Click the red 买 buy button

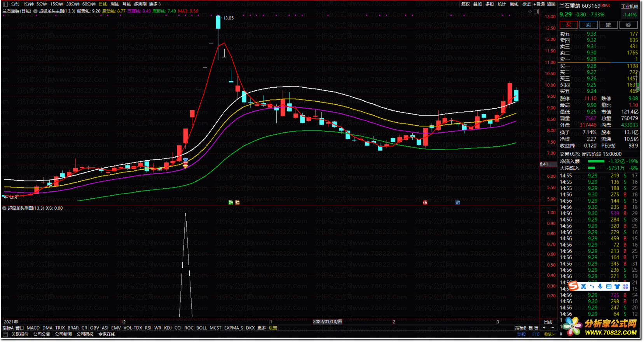(569, 25)
